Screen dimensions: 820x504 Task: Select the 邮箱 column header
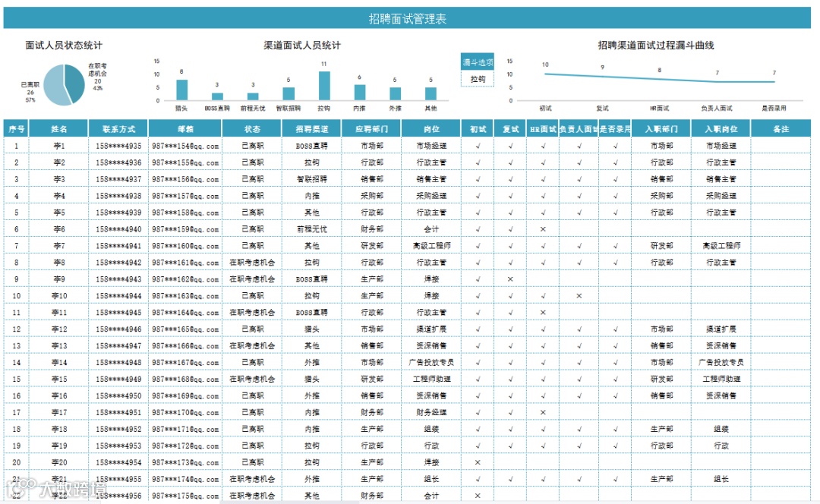(186, 128)
